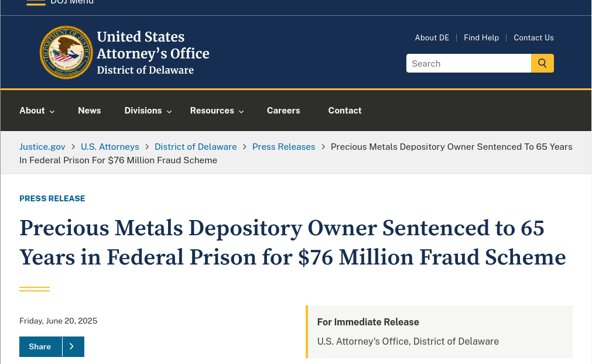
Task: Follow the Find Help link
Action: [481, 37]
